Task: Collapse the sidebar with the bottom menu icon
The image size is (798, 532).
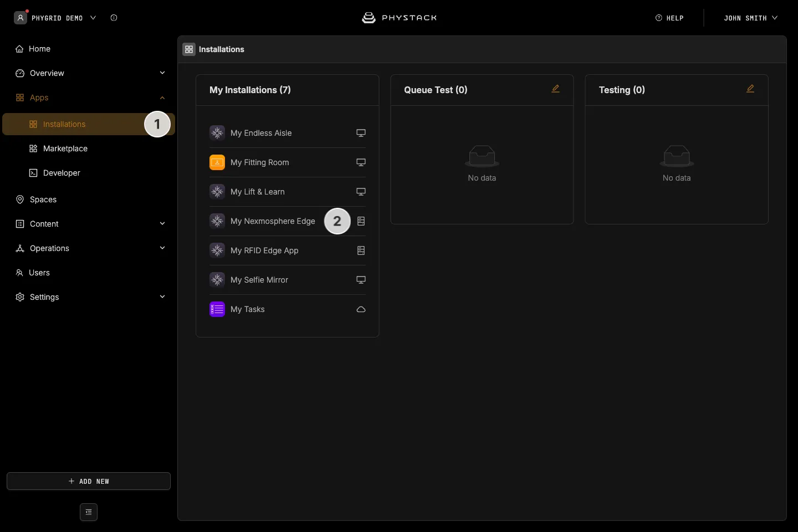Action: (89, 512)
